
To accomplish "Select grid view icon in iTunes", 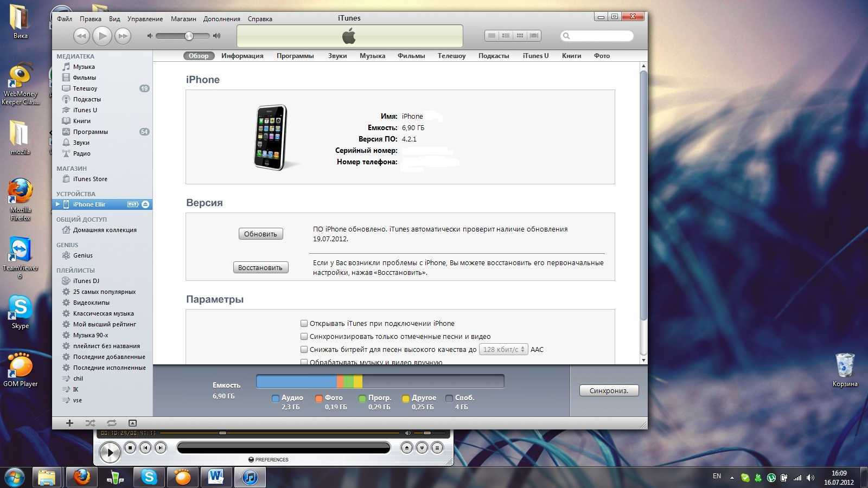I will (x=520, y=36).
